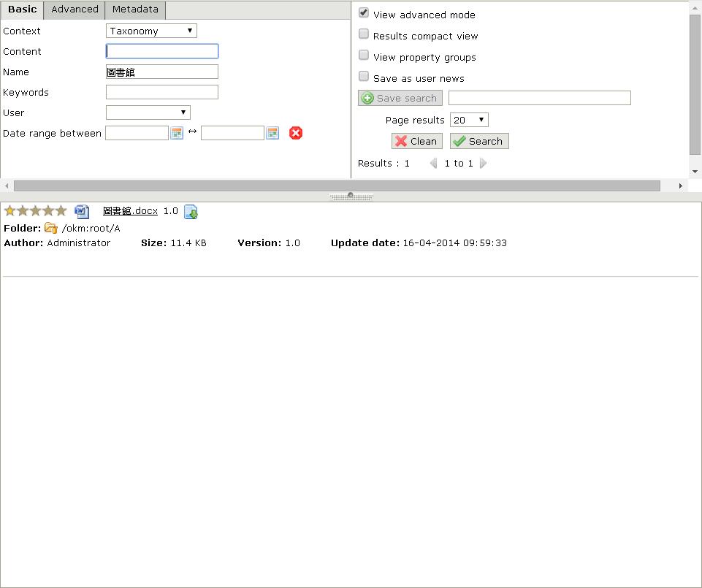The image size is (702, 588).
Task: Open the Context dropdown showing Taxonomy
Action: [x=151, y=31]
